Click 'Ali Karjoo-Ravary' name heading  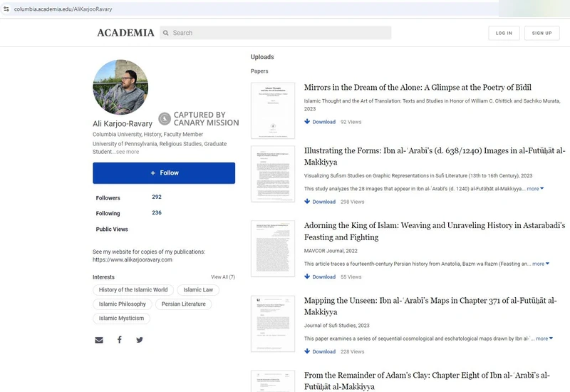coord(123,123)
